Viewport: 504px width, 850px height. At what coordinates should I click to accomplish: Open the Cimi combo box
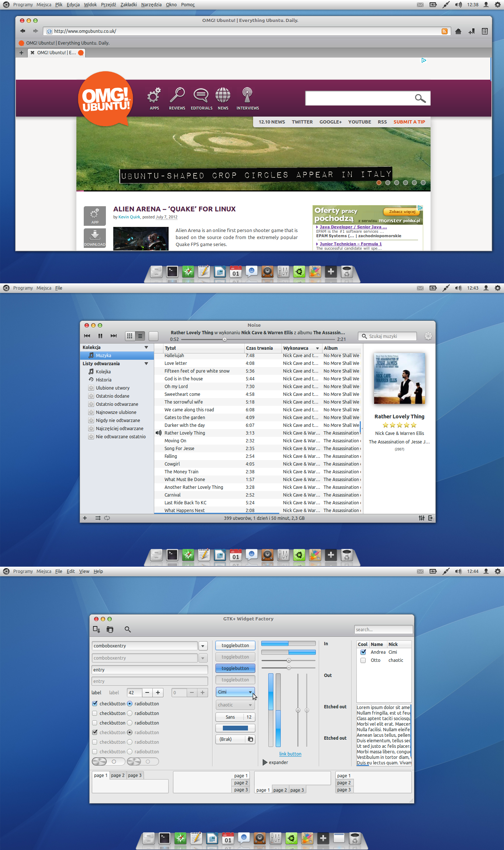235,692
